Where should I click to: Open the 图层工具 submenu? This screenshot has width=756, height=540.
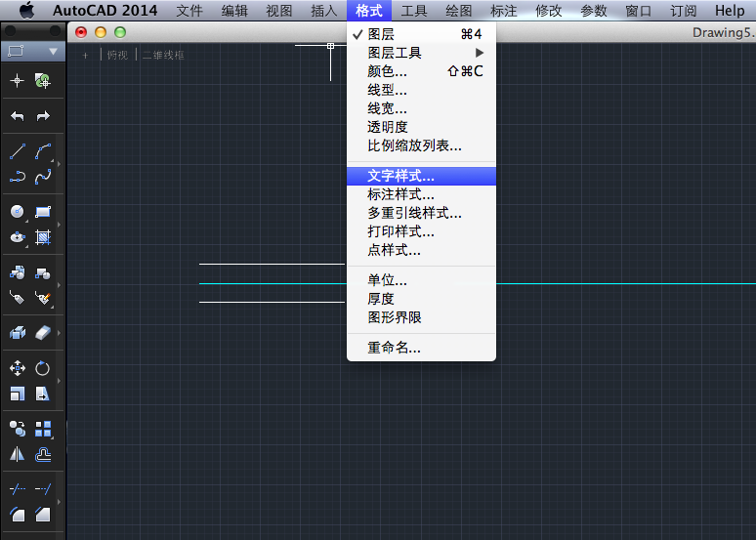point(421,53)
